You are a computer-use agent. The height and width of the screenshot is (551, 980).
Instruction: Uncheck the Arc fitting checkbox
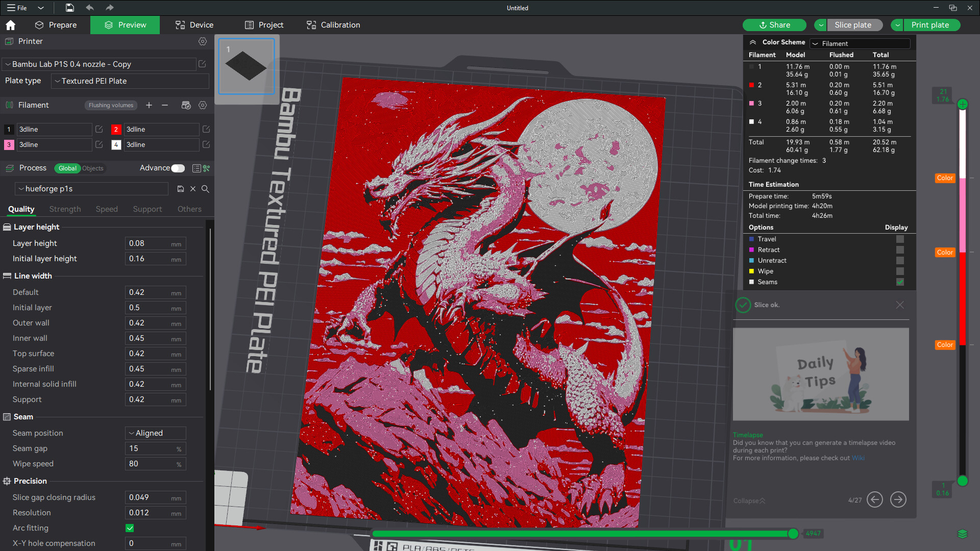(130, 528)
